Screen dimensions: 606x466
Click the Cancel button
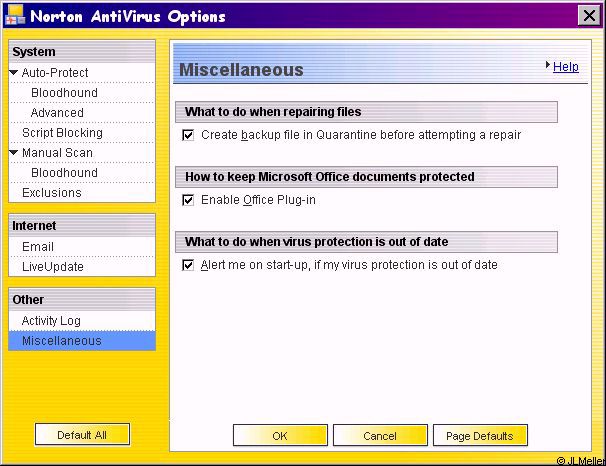pyautogui.click(x=380, y=436)
